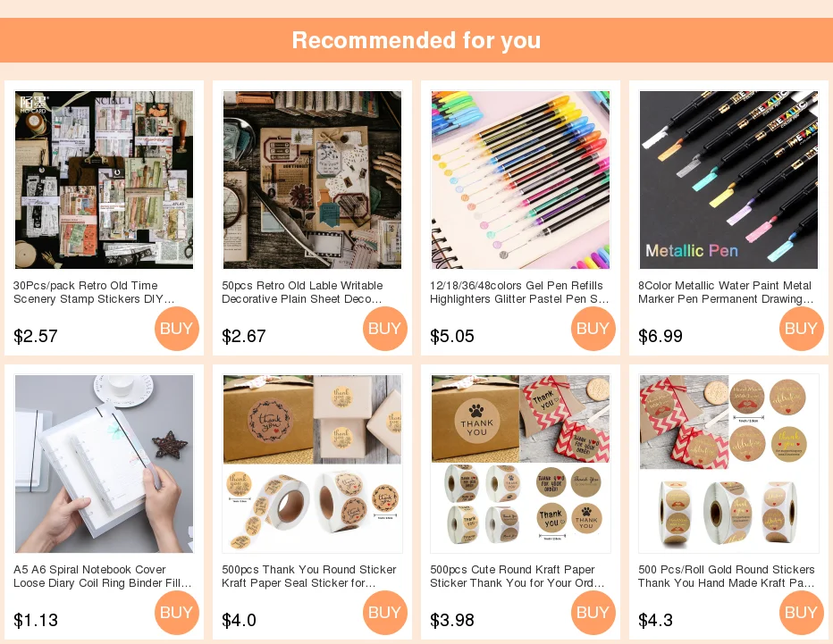Buy the Gel Pen Refills Highlighters item

593,328
